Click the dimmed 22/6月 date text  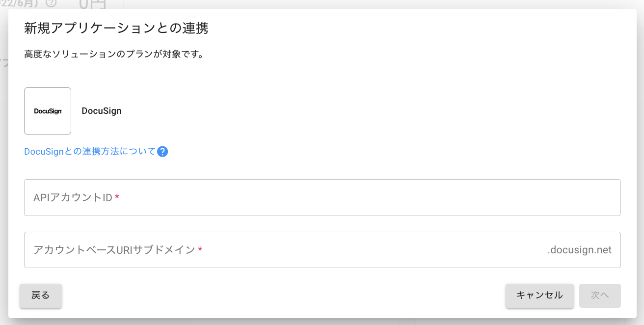click(x=20, y=3)
